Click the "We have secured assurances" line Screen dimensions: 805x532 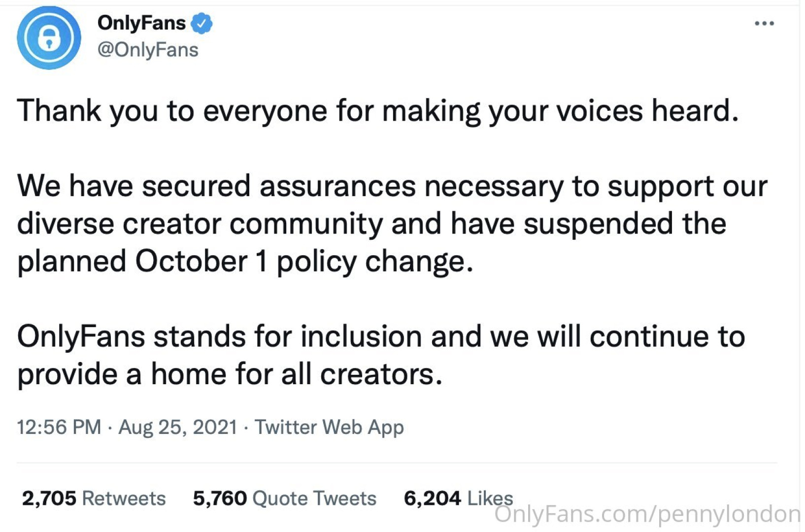pyautogui.click(x=392, y=186)
